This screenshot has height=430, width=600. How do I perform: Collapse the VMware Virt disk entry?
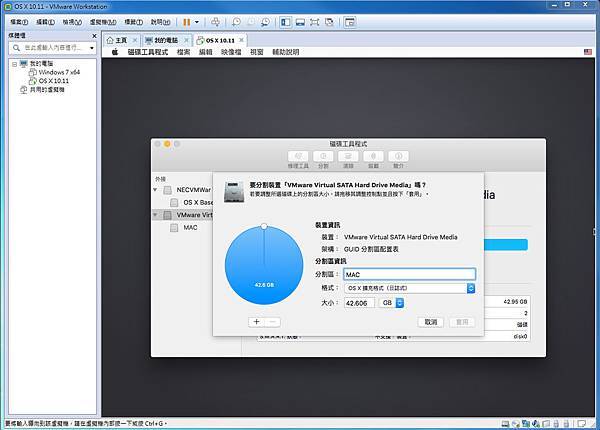(x=155, y=215)
